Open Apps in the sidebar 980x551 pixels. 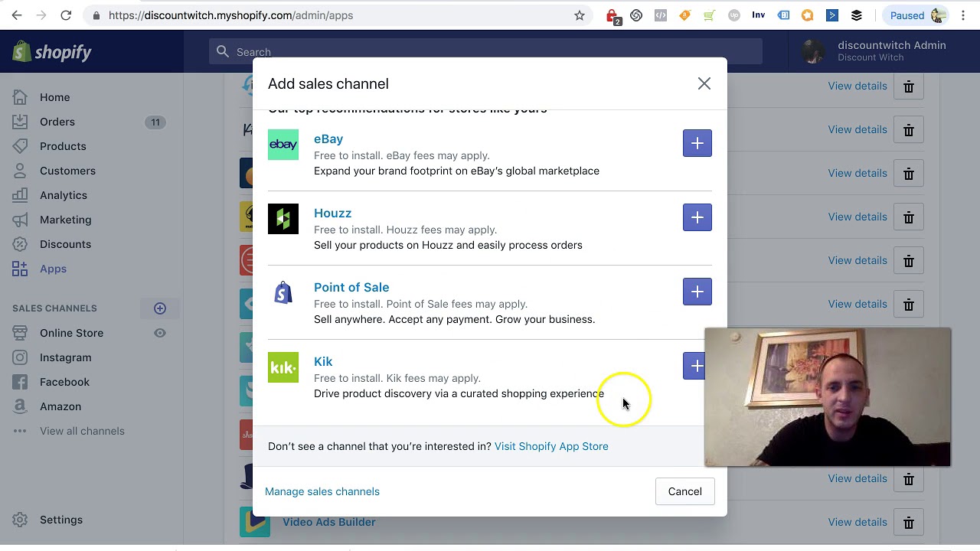(53, 269)
